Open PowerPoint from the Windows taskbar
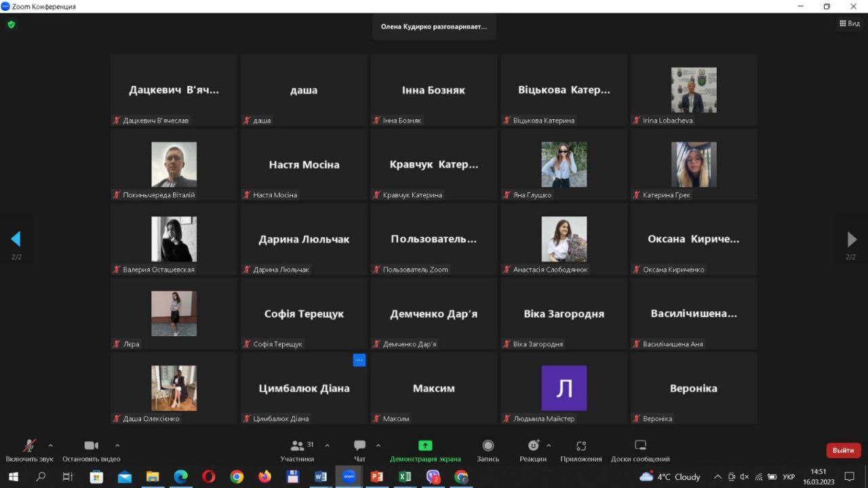Screen dimensions: 868x488 click(x=376, y=477)
